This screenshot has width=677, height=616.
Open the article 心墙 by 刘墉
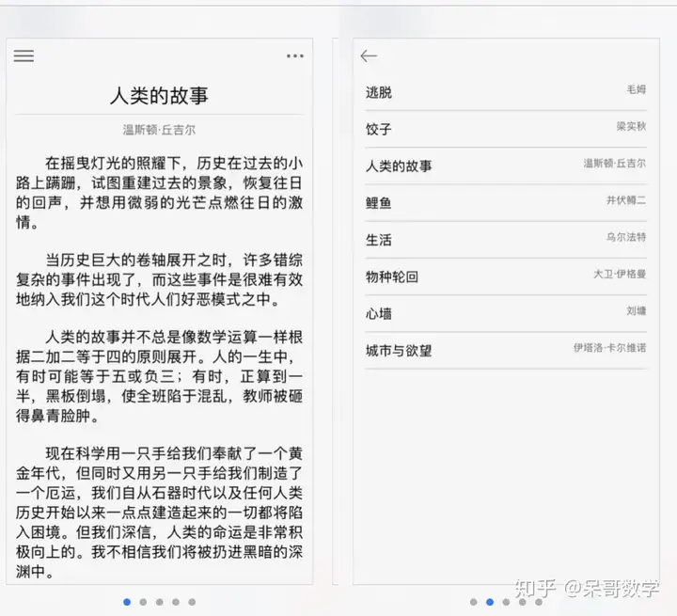point(379,313)
